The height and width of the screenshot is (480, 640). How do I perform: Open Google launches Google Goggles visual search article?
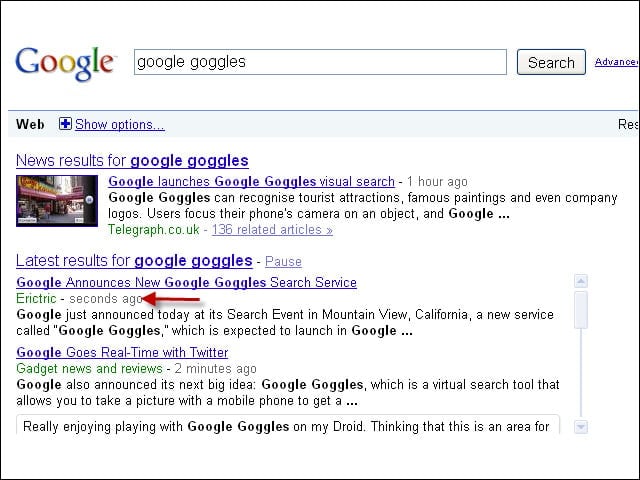click(251, 181)
